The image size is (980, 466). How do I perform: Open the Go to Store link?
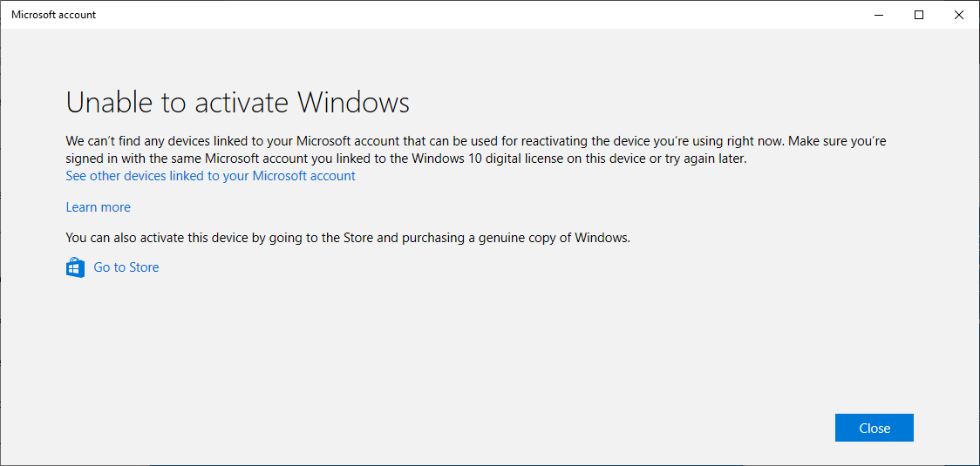[x=126, y=267]
